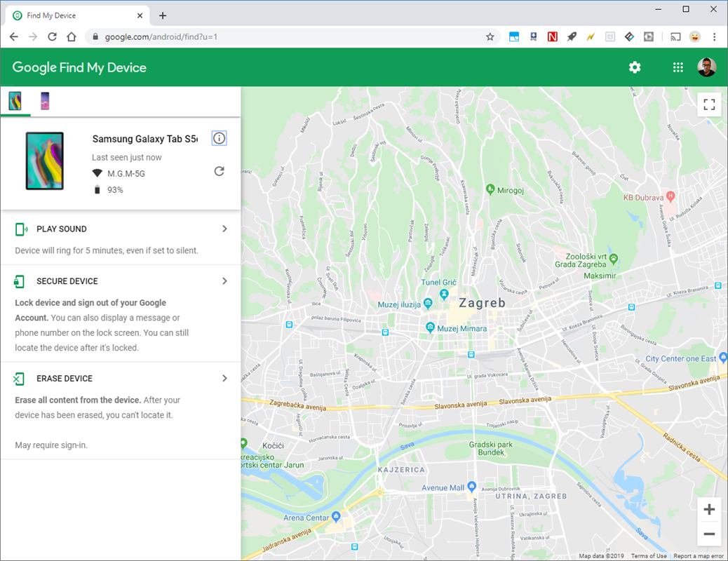Screen dimensions: 728x561
Task: Open Chrome's three-dot menu
Action: coord(715,36)
